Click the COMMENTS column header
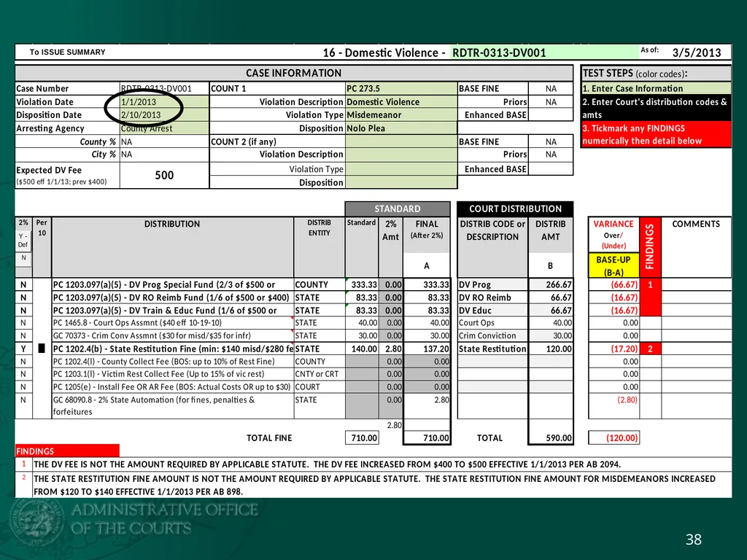This screenshot has height=560, width=747. coord(695,224)
